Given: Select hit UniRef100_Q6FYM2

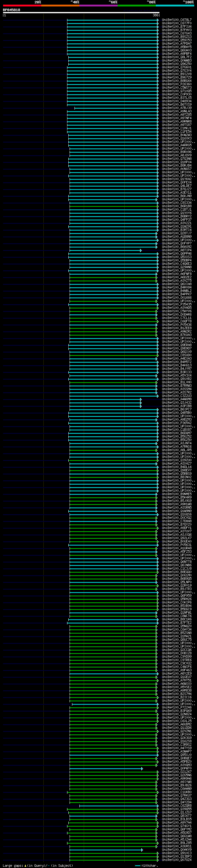Looking at the screenshot, I should (177, 830).
